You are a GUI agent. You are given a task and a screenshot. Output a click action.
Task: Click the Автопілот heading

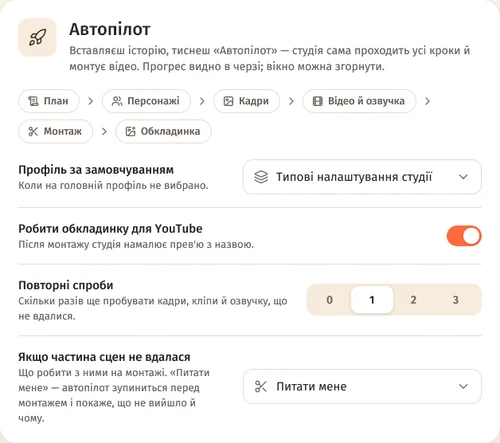tap(110, 29)
